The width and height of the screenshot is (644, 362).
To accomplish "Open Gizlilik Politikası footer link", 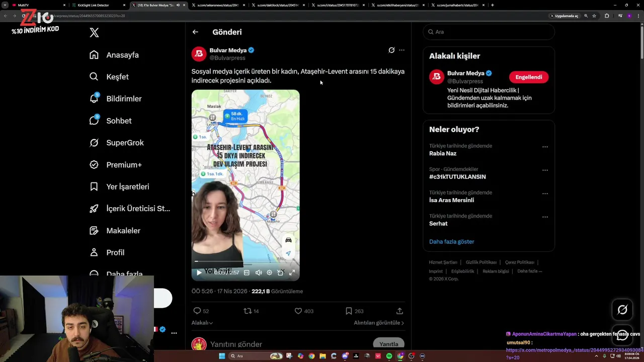I will pyautogui.click(x=481, y=262).
